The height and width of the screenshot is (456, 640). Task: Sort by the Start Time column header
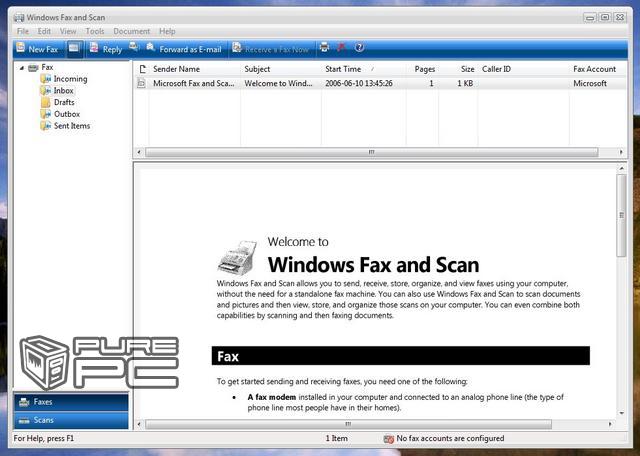click(x=364, y=69)
